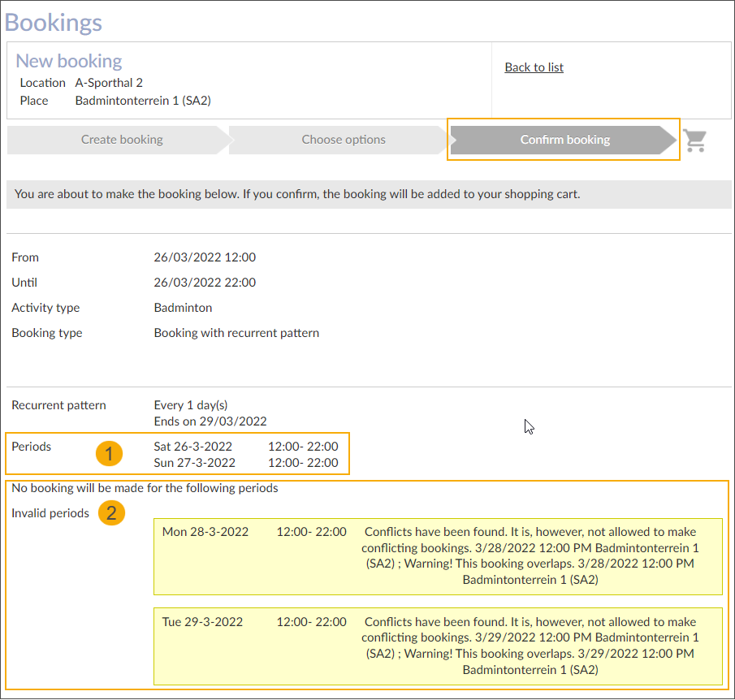Click the "Booking with recurrent pattern" text
This screenshot has width=735, height=700.
click(236, 333)
